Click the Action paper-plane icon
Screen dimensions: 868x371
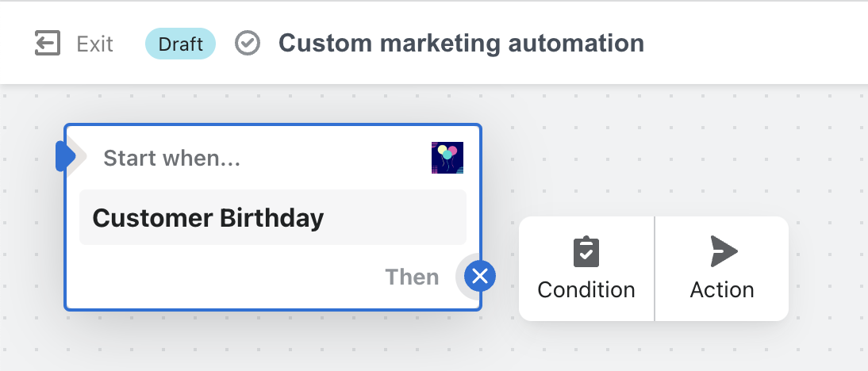pyautogui.click(x=723, y=251)
